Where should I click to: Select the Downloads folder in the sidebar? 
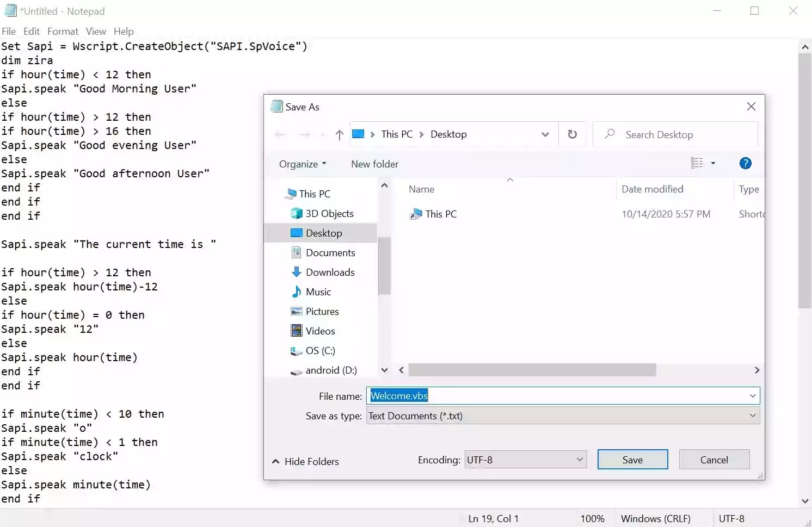click(330, 272)
